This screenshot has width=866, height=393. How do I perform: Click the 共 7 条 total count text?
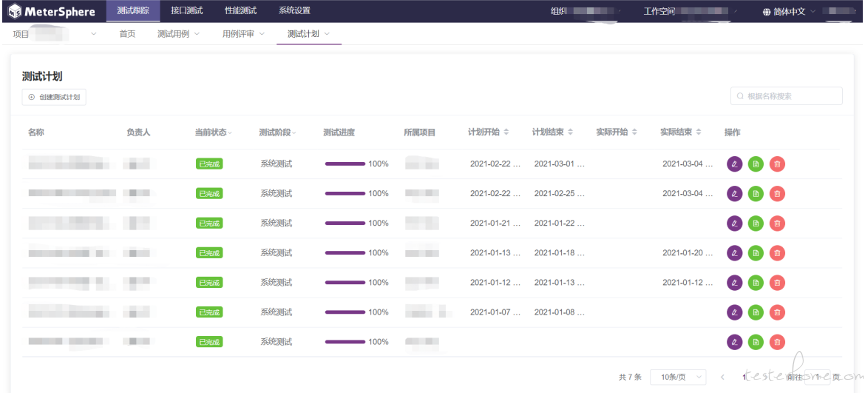(630, 378)
